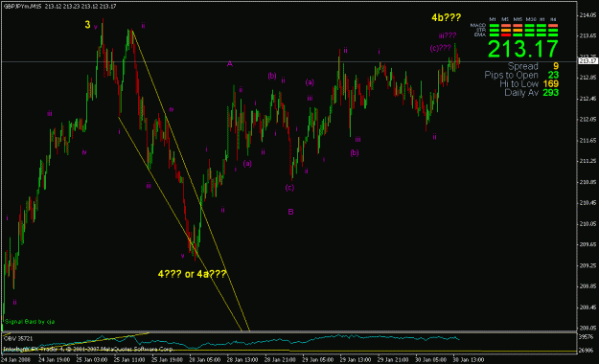This screenshot has height=364, width=599.
Task: Click the Pips to Open value 23
Action: click(x=553, y=75)
